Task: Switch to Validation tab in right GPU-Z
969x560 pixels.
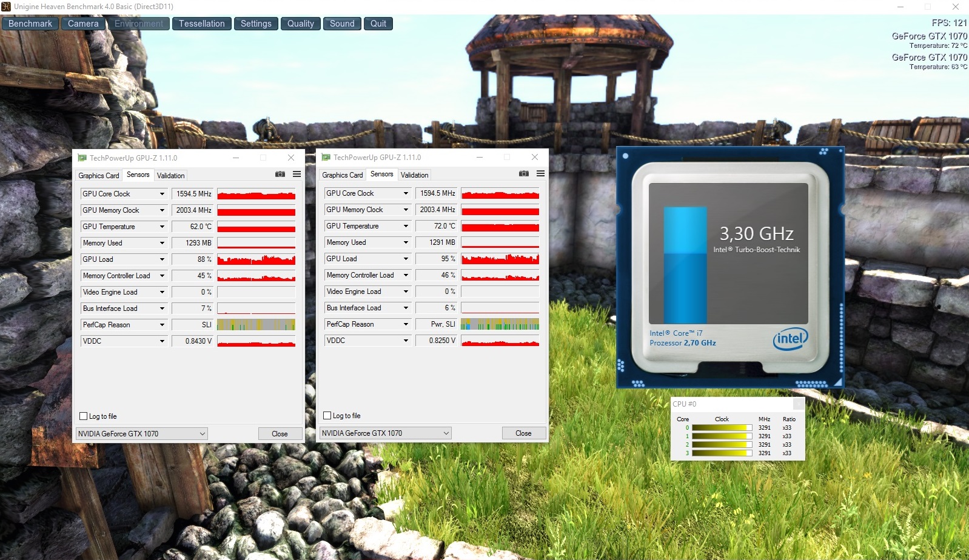Action: [x=415, y=175]
